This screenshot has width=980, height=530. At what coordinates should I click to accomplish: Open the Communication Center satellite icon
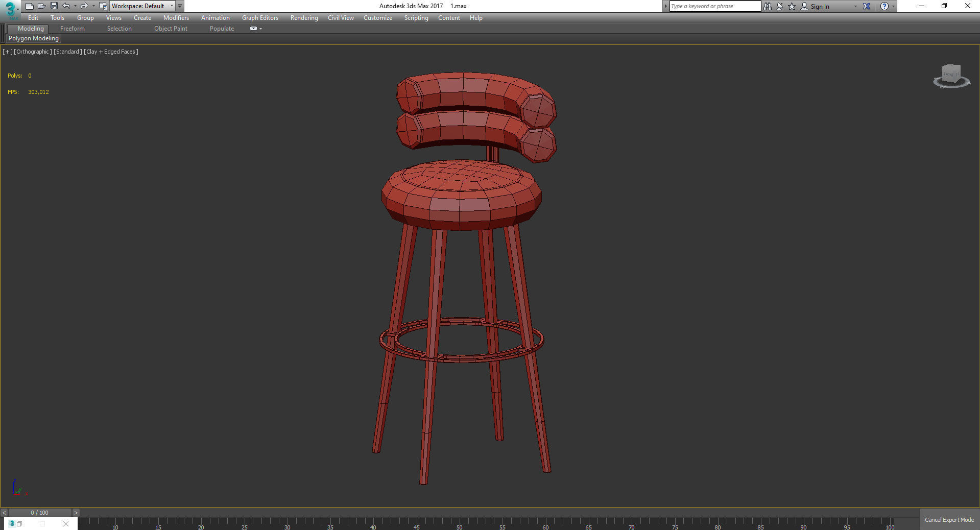click(780, 6)
